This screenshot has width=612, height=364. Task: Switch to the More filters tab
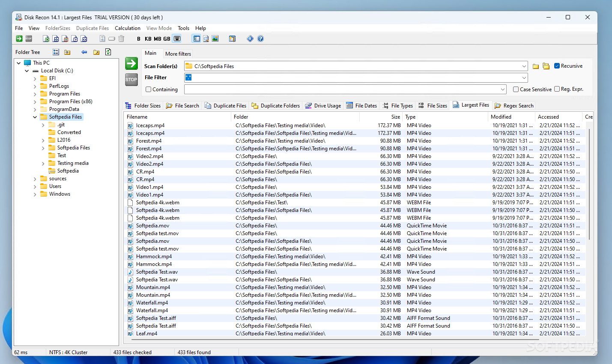(x=178, y=54)
